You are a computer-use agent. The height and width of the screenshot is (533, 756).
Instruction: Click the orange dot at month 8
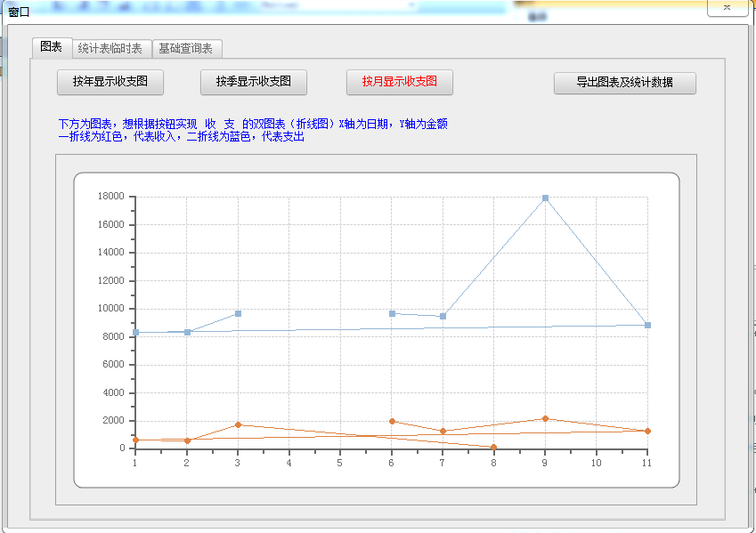[493, 447]
